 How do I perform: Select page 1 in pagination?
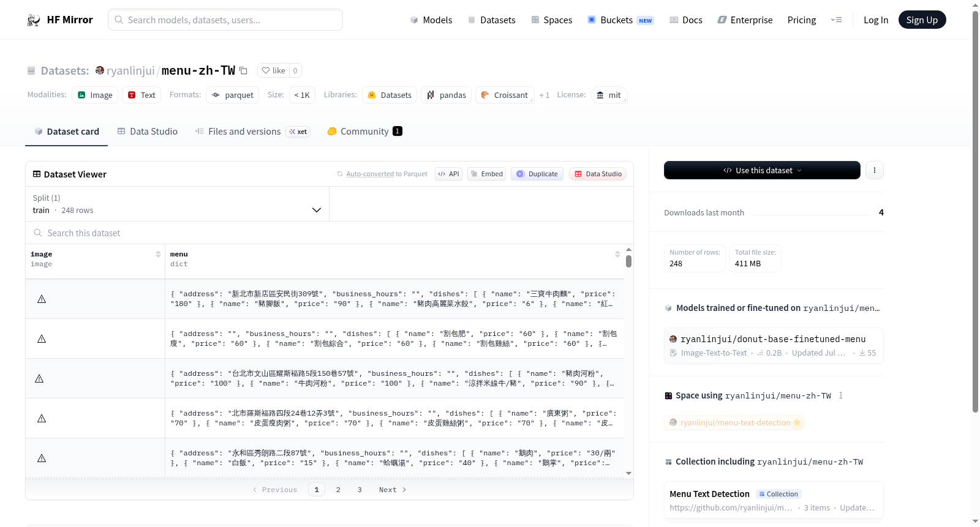(x=317, y=490)
